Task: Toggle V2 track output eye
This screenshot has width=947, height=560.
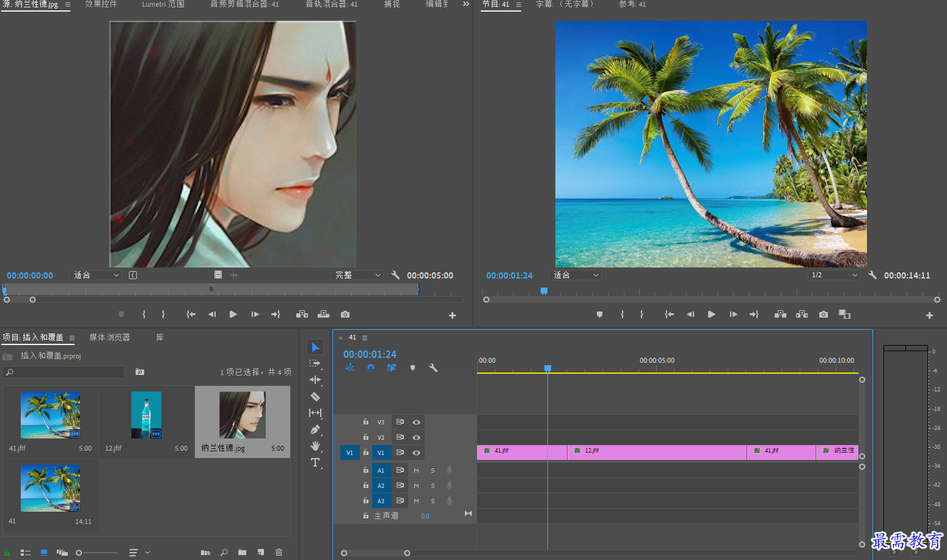Action: [416, 437]
